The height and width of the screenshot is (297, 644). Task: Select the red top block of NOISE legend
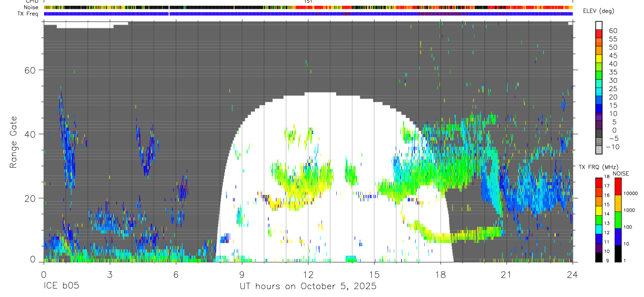tap(618, 186)
